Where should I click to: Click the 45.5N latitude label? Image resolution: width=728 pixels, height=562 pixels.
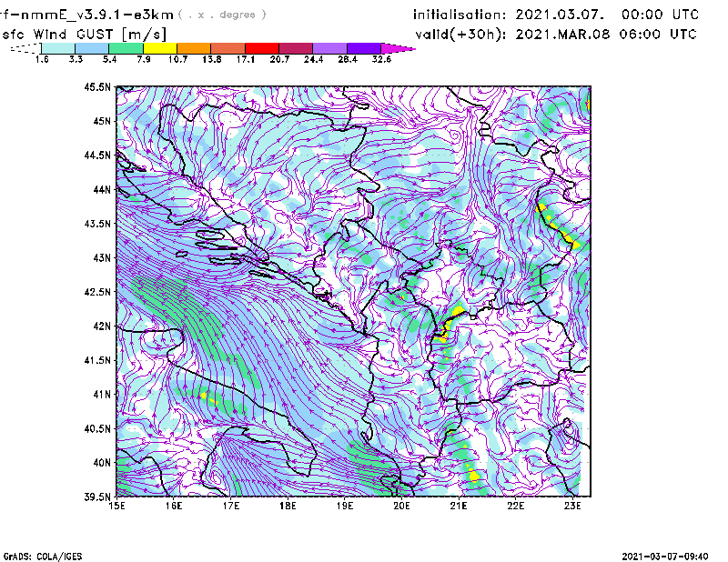tap(97, 86)
